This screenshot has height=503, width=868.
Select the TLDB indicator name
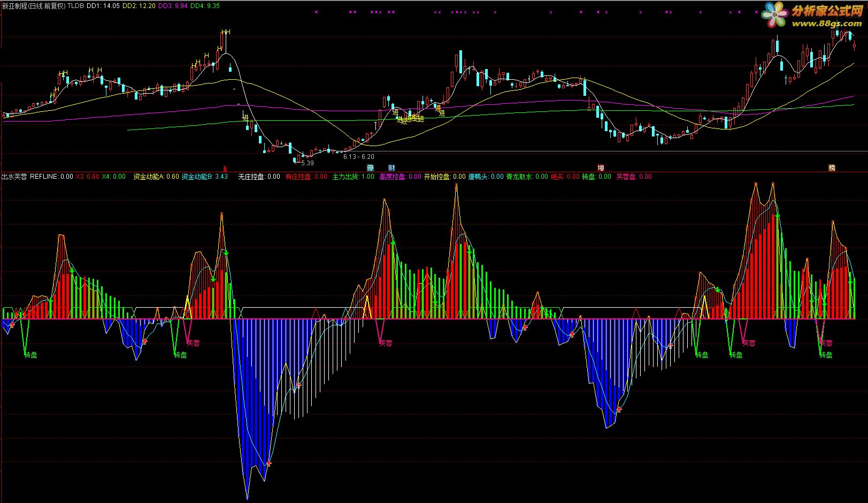(76, 6)
